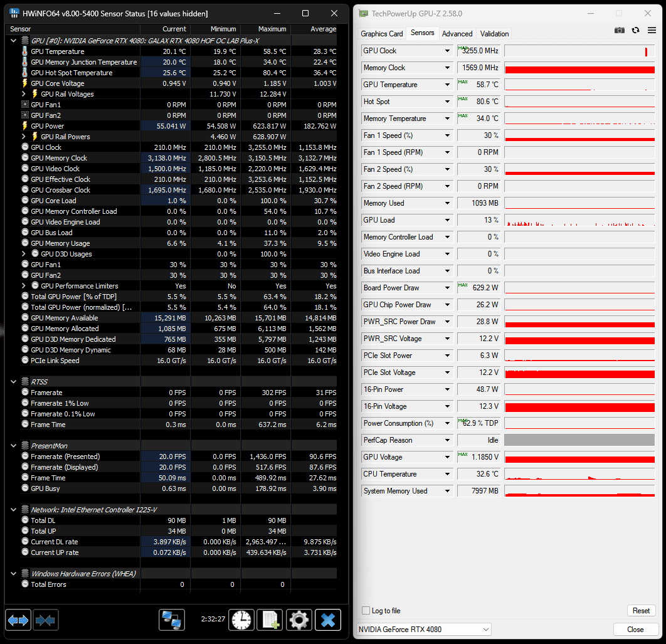Screen dimensions: 666x644
Task: Open the GPU Load sensor dropdown in GPU-Z
Action: click(x=447, y=220)
